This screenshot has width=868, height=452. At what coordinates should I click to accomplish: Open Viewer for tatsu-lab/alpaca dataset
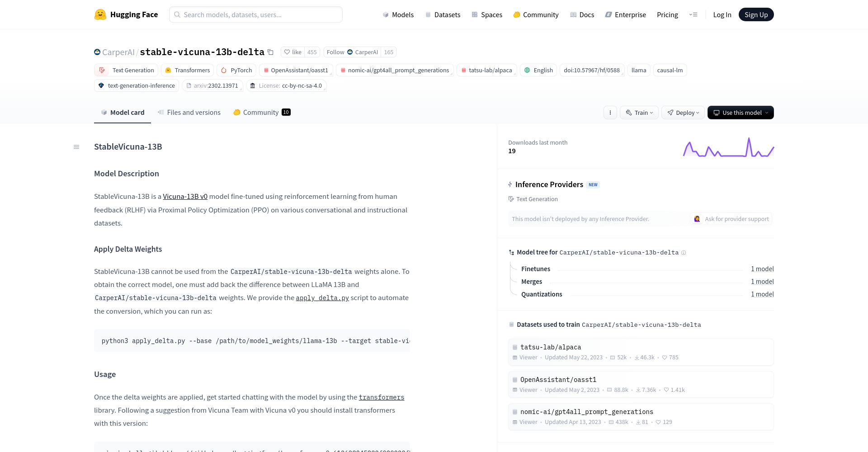[x=525, y=358]
